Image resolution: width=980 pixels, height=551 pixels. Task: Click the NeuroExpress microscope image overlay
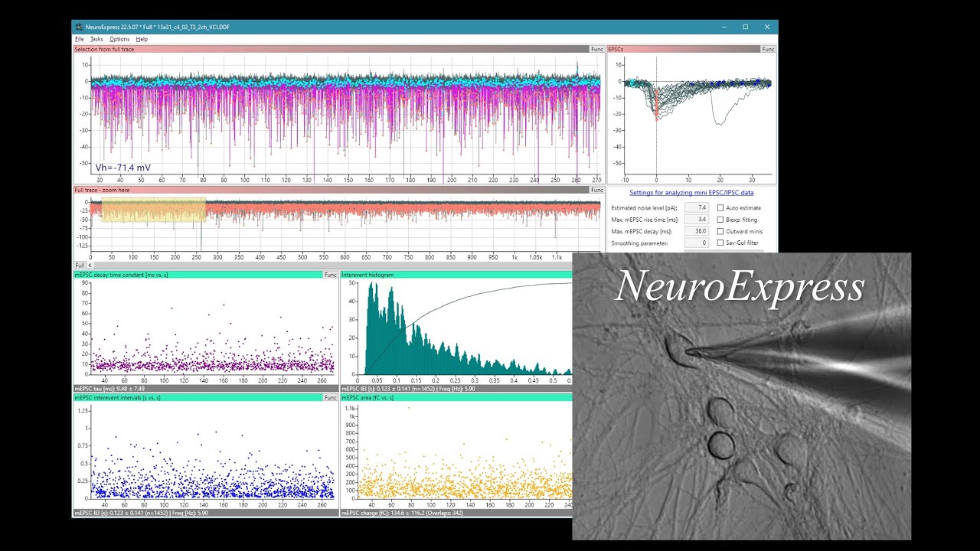tap(742, 396)
